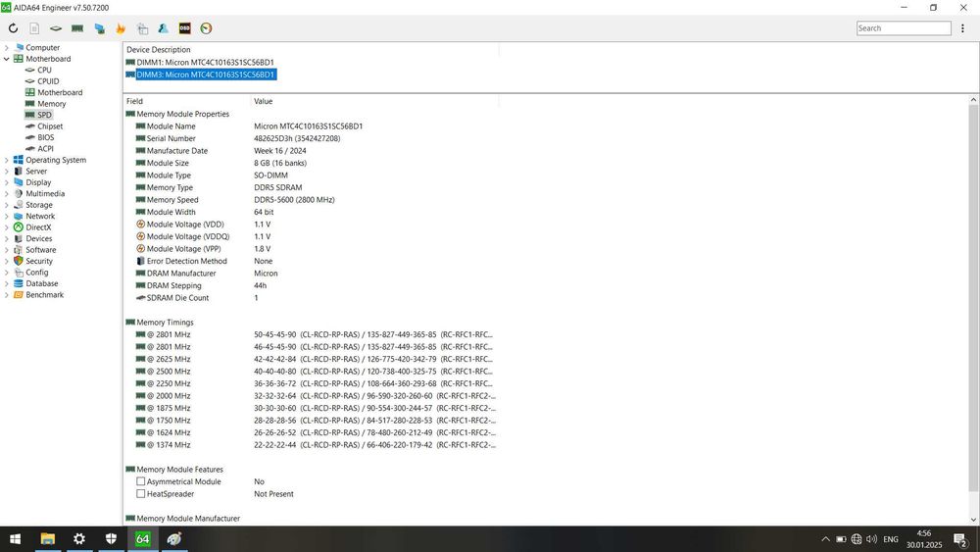Open the three-dot menu near Search
980x552 pixels.
tap(962, 28)
